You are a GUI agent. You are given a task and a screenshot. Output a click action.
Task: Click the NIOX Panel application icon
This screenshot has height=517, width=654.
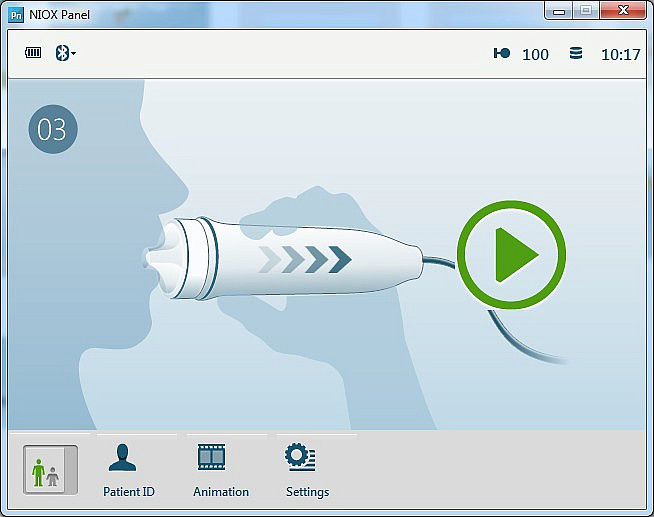pyautogui.click(x=16, y=15)
